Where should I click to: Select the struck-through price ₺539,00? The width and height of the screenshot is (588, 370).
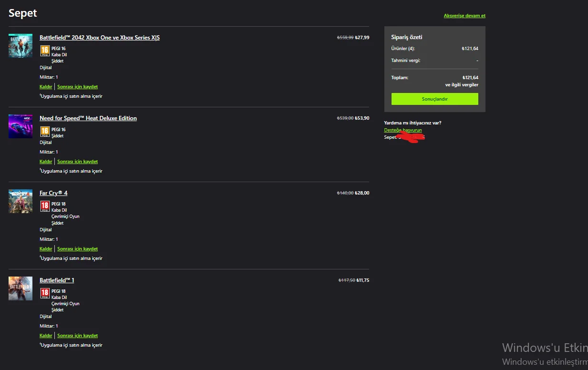click(x=345, y=118)
